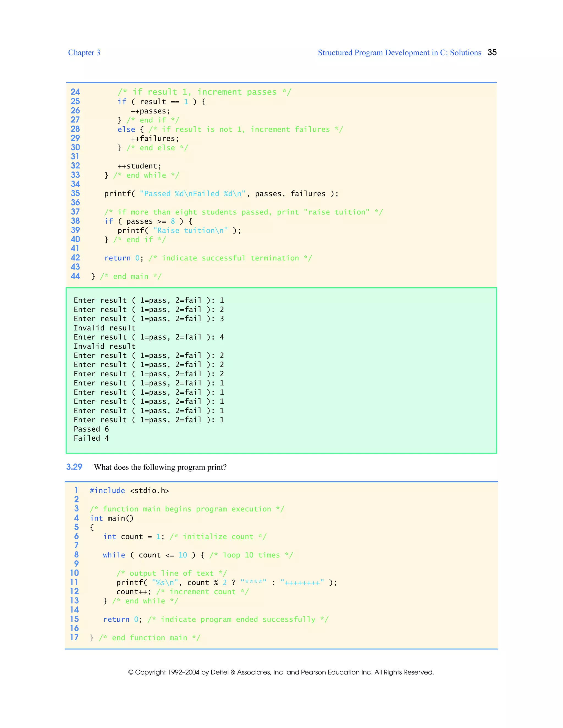This screenshot has width=563, height=728.
Task: Click the 'while' keyword on line 8
Action: click(x=114, y=555)
